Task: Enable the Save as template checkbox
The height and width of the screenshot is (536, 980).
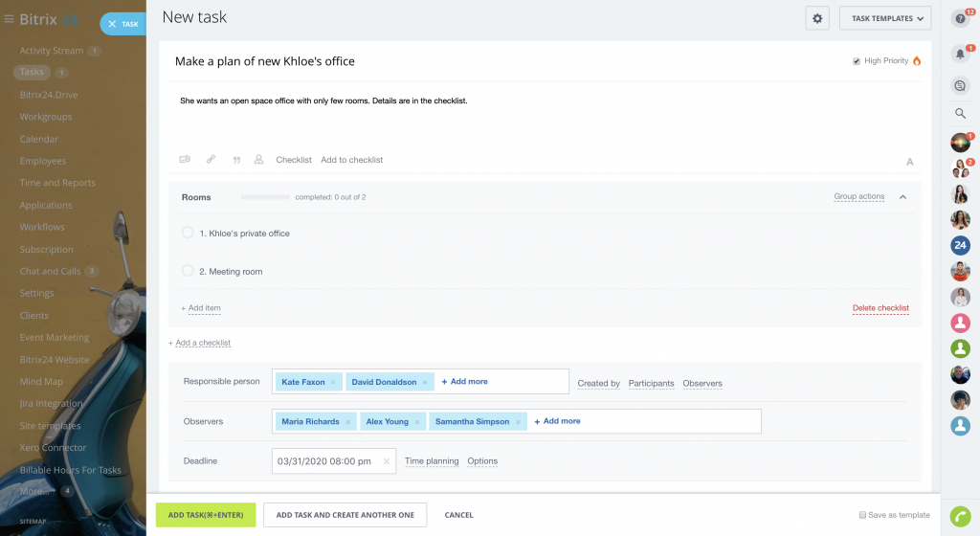Action: point(863,515)
